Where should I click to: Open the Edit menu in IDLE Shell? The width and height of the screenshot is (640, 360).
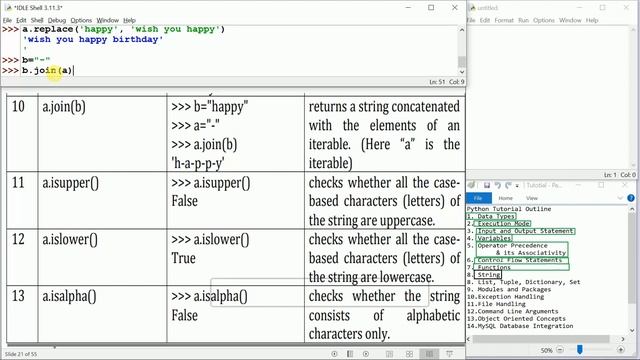tap(21, 20)
